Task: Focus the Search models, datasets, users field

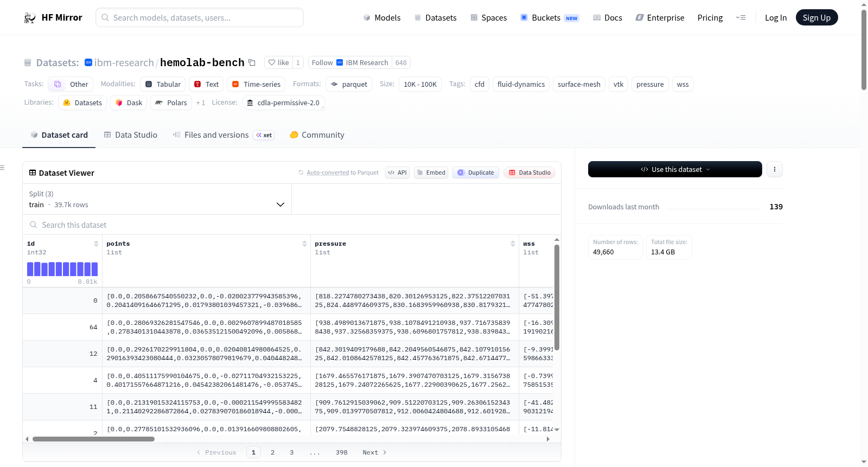Action: pyautogui.click(x=200, y=18)
